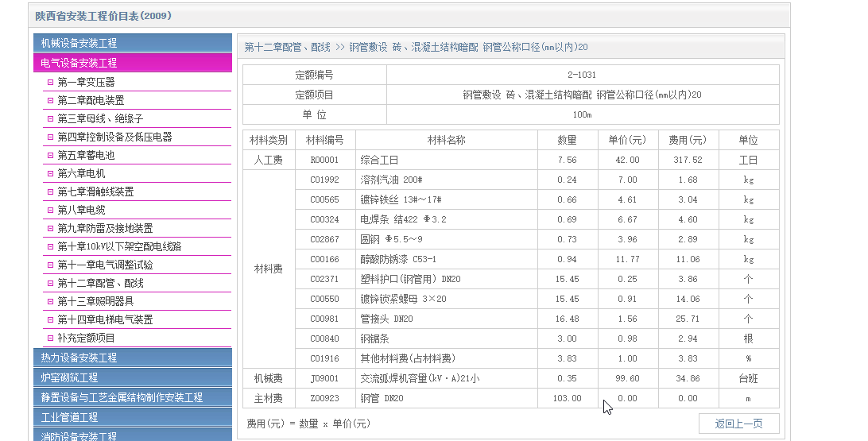Click the square icon beside 第十二章配管、配线
This screenshot has width=868, height=441.
tap(50, 284)
